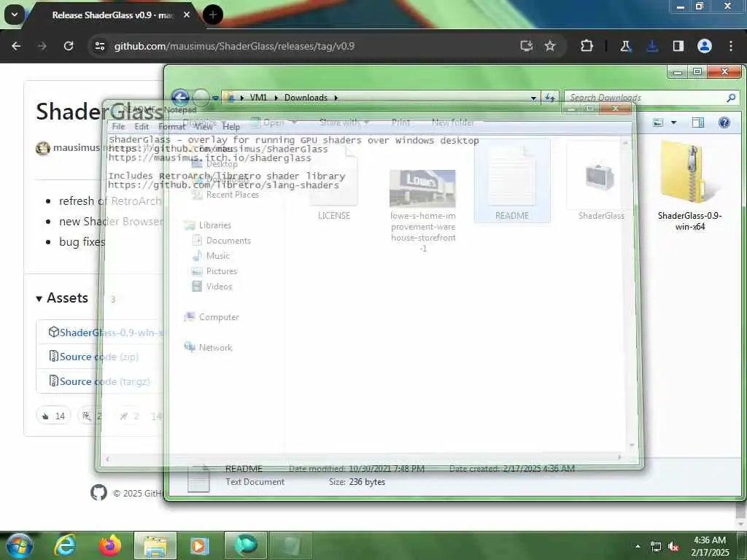Launch Firefox from taskbar

110,545
